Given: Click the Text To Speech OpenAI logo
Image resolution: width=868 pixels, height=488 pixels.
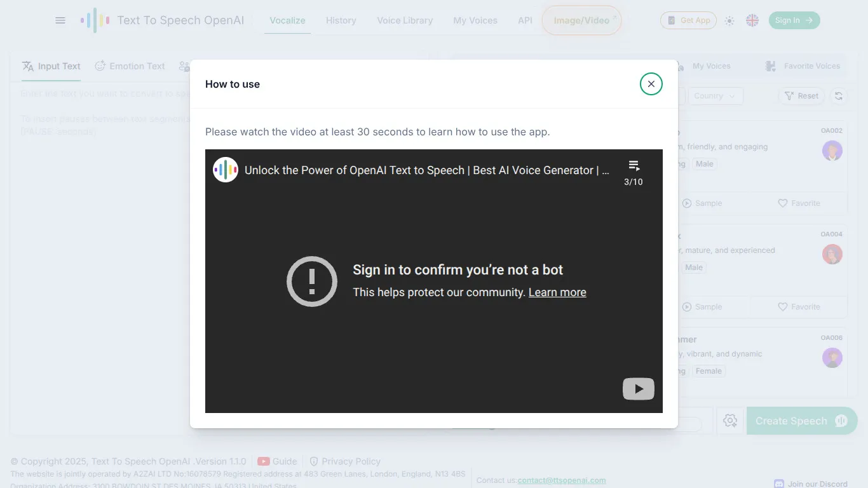Looking at the screenshot, I should [x=162, y=20].
